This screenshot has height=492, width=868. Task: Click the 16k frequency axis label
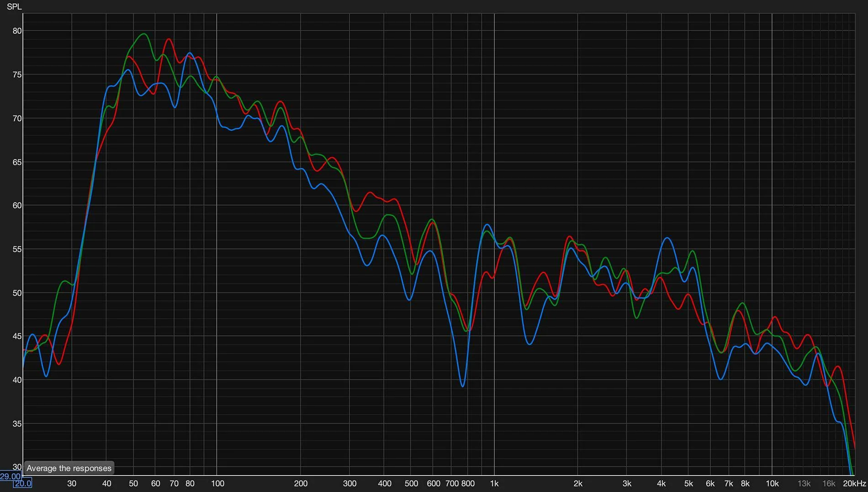(829, 483)
